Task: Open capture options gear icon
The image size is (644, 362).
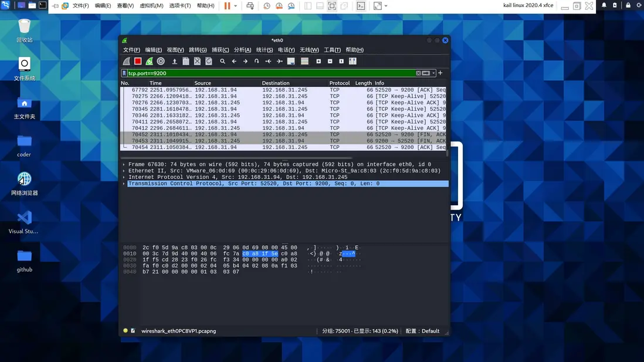Action: click(x=161, y=61)
